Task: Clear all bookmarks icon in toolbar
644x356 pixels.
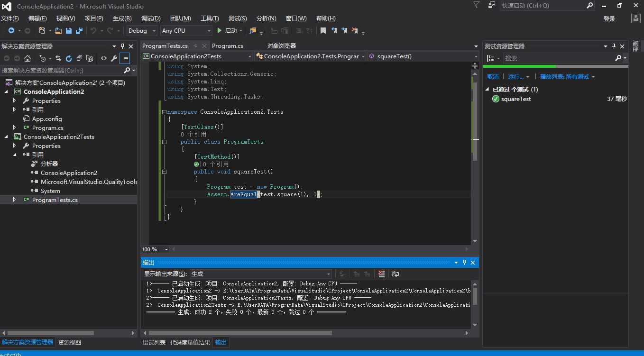Action: tap(354, 31)
